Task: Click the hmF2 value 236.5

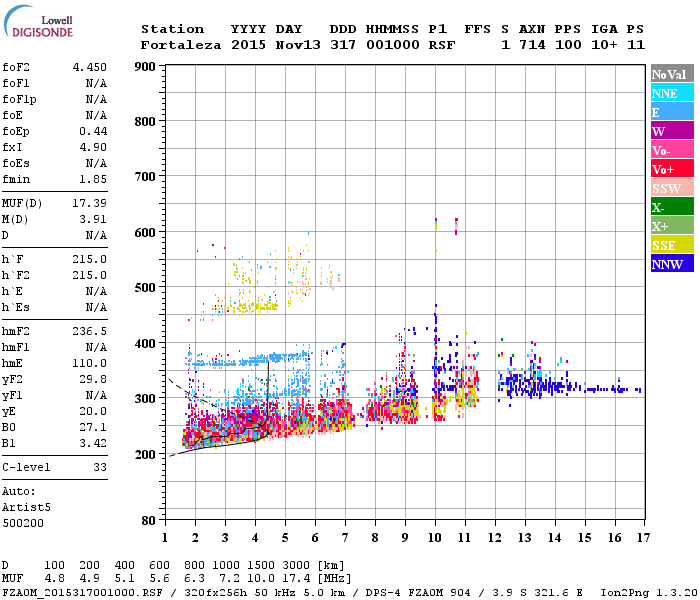Action: tap(90, 331)
